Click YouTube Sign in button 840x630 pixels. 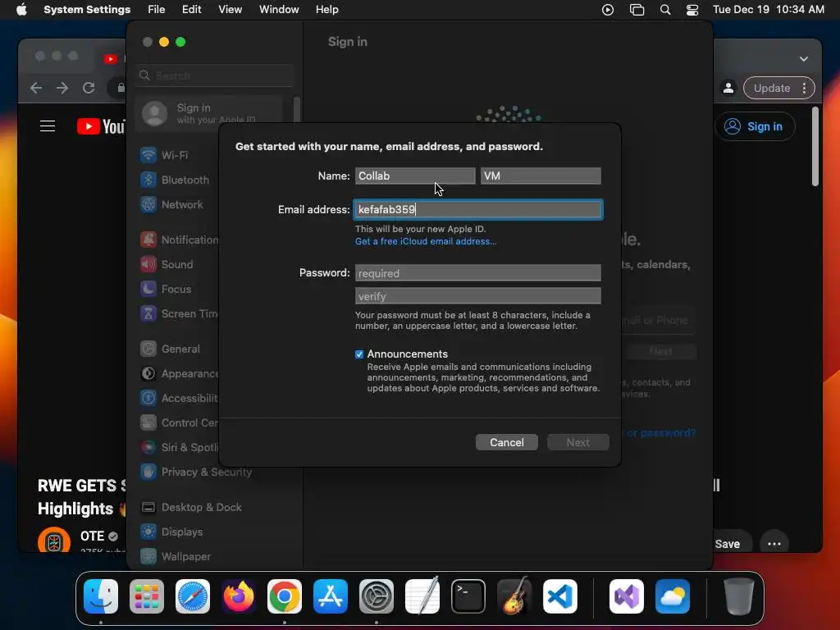point(755,126)
